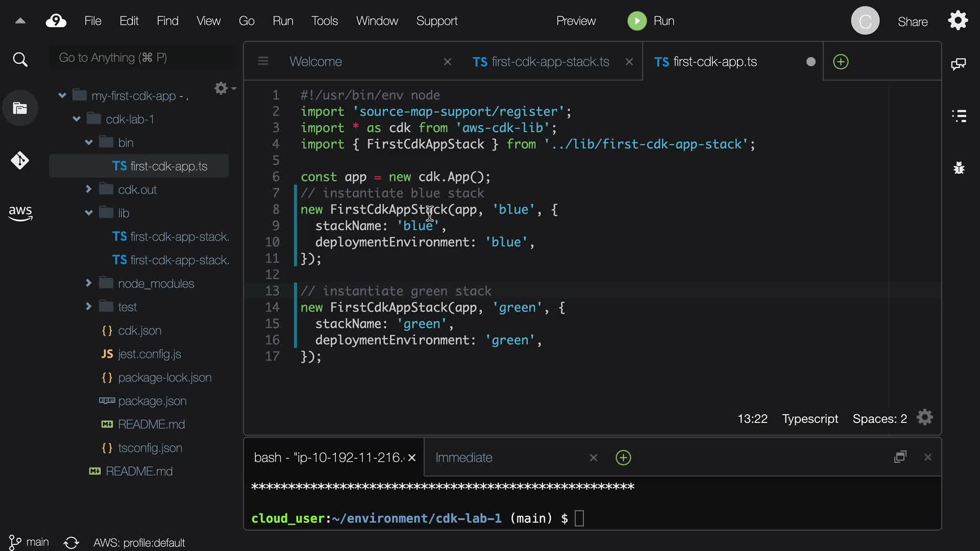This screenshot has width=980, height=551.
Task: Open the Outline panel icon
Action: point(959,116)
